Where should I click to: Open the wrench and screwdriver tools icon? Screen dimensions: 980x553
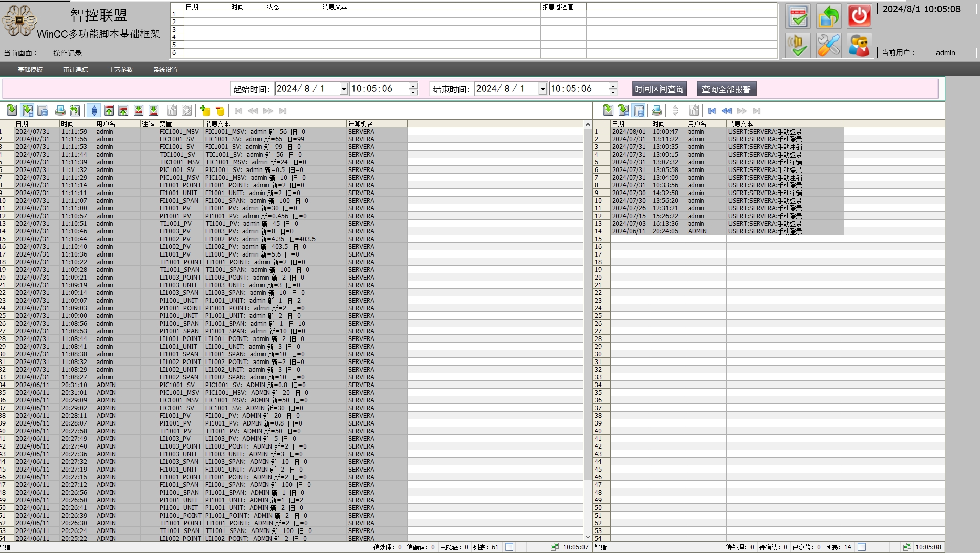(x=828, y=46)
